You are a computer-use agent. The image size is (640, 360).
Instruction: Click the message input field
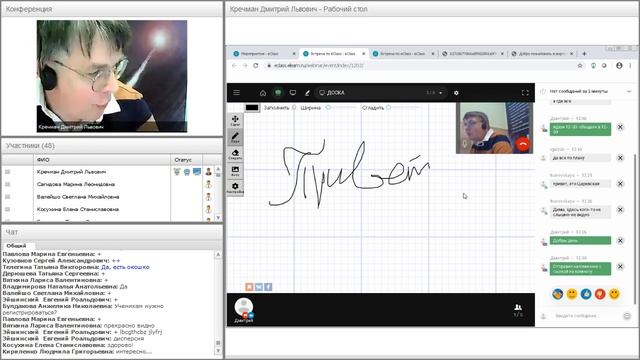[x=585, y=316]
